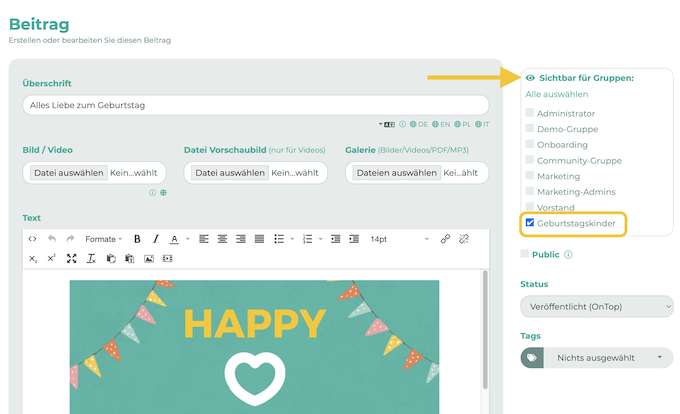Click the paste as text icon
The width and height of the screenshot is (680, 414).
tap(129, 259)
